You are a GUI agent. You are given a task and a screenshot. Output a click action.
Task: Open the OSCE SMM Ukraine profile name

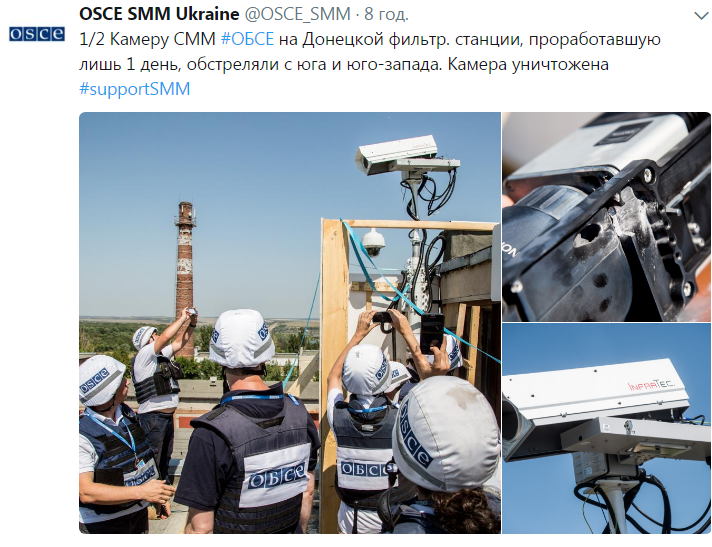point(159,14)
